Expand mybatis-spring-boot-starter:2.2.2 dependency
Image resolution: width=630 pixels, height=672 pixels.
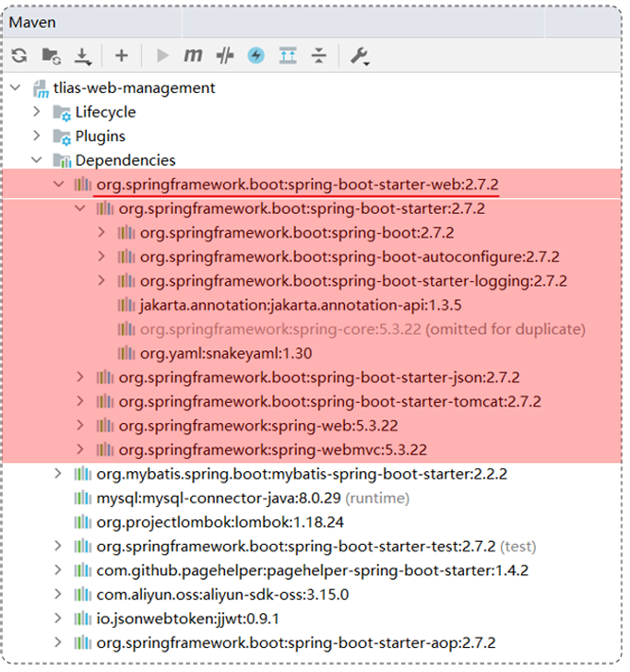click(58, 474)
